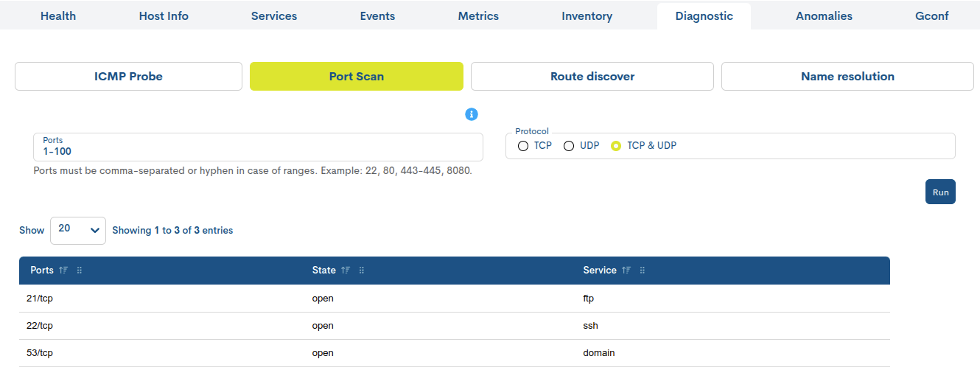Select the 53/tcp port cell
This screenshot has width=980, height=373.
[40, 353]
